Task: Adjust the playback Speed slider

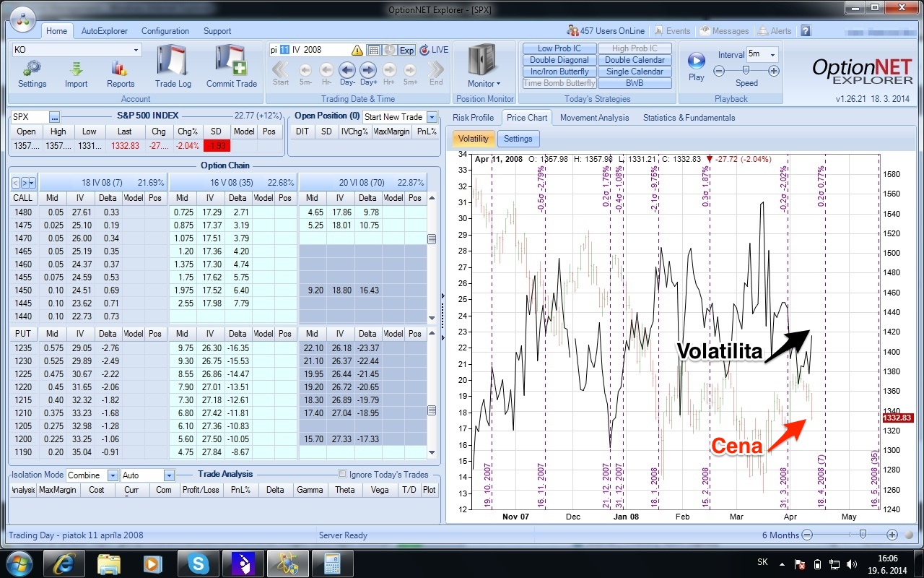Action: click(746, 71)
